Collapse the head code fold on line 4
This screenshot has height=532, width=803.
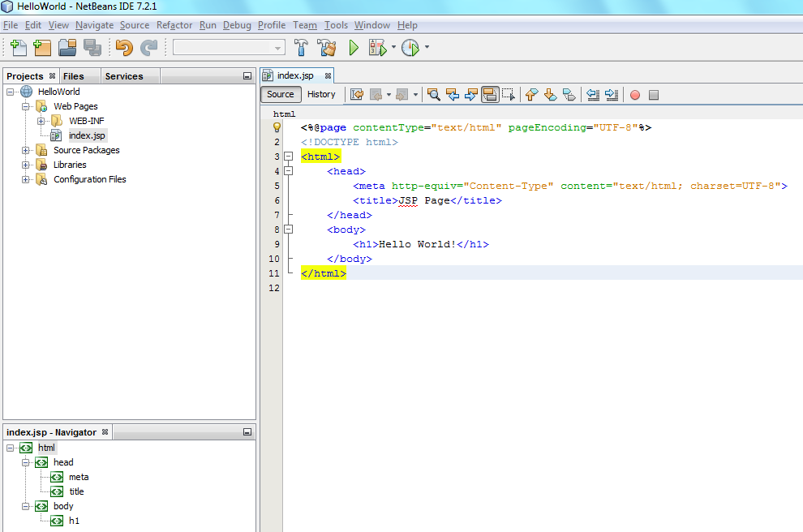(288, 171)
